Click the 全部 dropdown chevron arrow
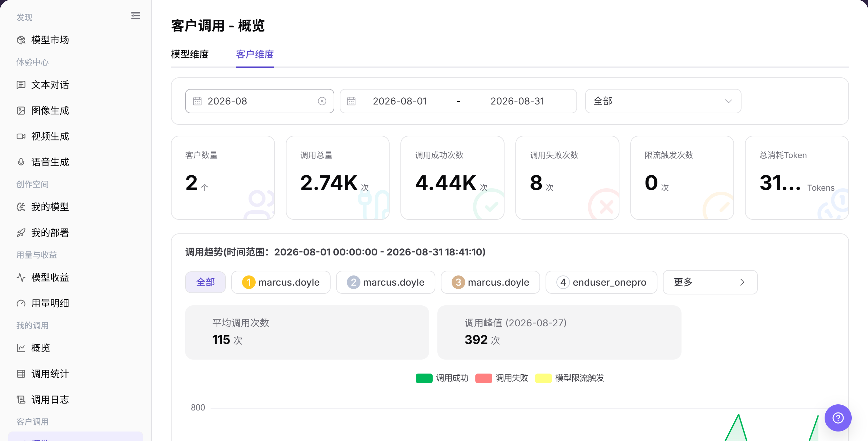Image resolution: width=868 pixels, height=441 pixels. pos(728,101)
